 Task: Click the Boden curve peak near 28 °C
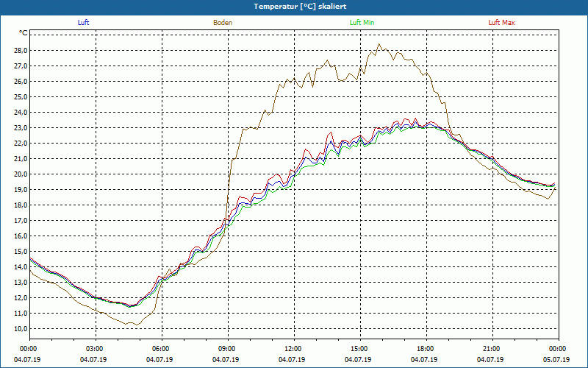(379, 44)
